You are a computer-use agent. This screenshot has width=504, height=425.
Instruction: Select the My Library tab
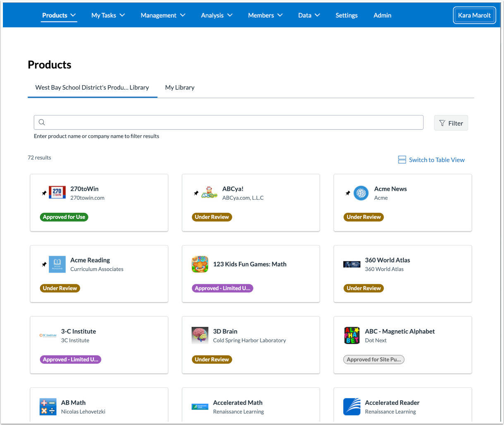[x=180, y=88]
